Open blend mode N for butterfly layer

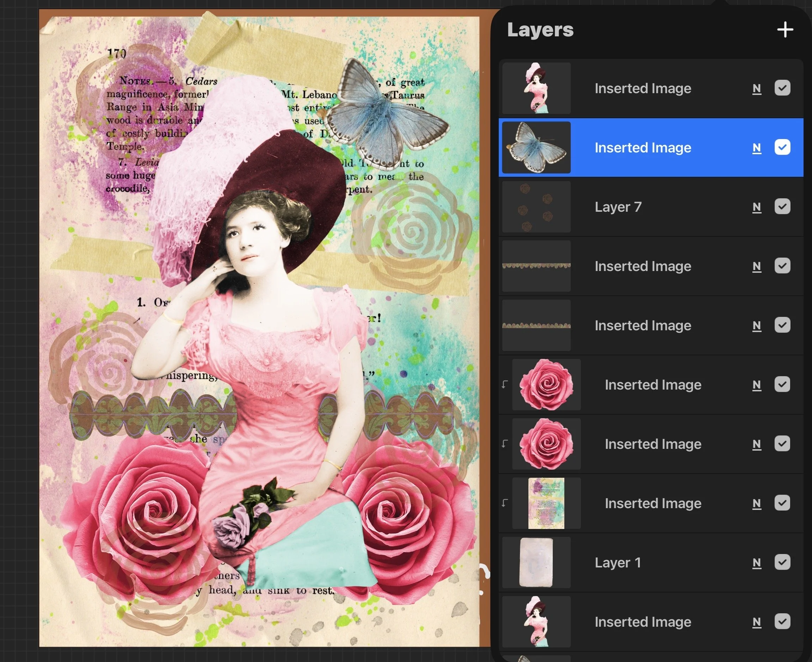(757, 148)
